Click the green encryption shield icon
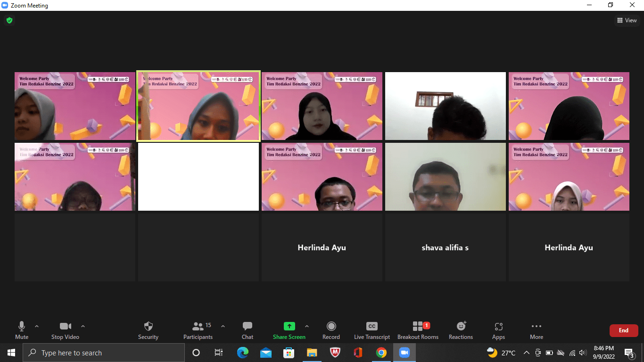This screenshot has height=362, width=644. 9,20
